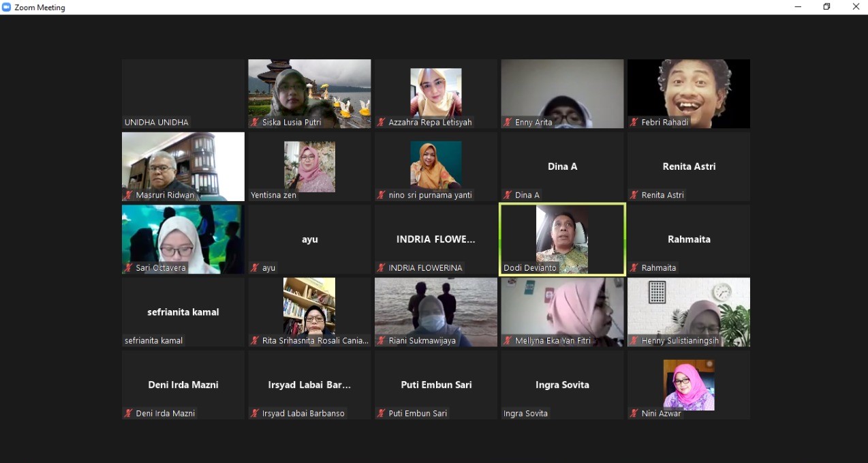Click the muted mic icon beside Masruri Ridwan
Image resolution: width=868 pixels, height=463 pixels.
coord(129,195)
